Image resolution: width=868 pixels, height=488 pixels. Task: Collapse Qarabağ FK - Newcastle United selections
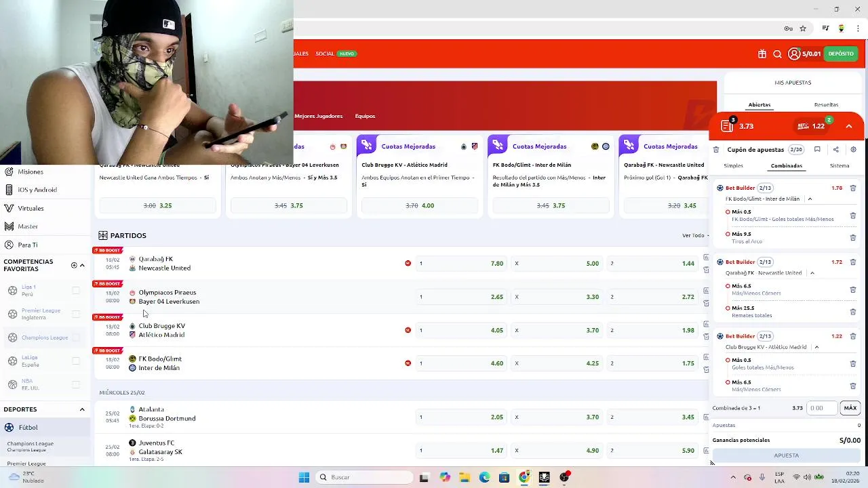click(x=812, y=273)
